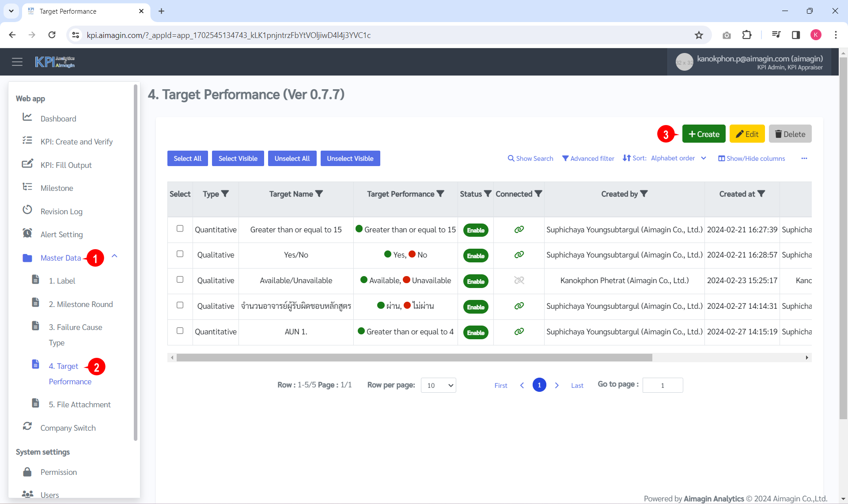Click the Company Switch refresh icon
Image resolution: width=848 pixels, height=504 pixels.
tap(27, 426)
